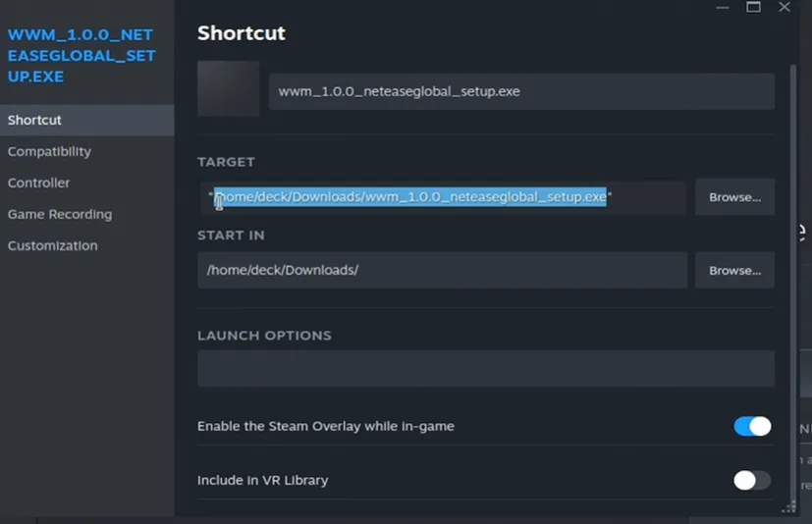Browse for the Start In folder
812x524 pixels.
[734, 270]
